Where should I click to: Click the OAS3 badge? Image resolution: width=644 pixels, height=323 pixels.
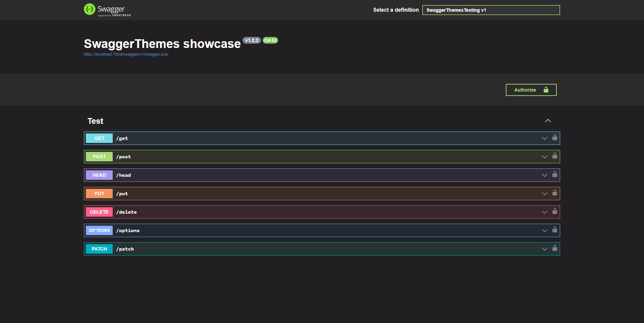(x=270, y=40)
